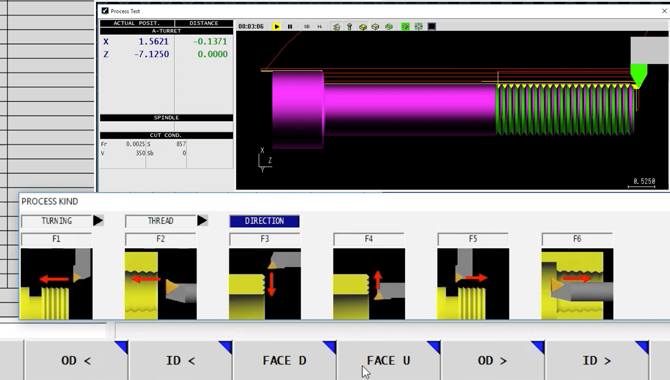Select the F3 face down thread image
Image resolution: width=670 pixels, height=380 pixels.
click(265, 284)
